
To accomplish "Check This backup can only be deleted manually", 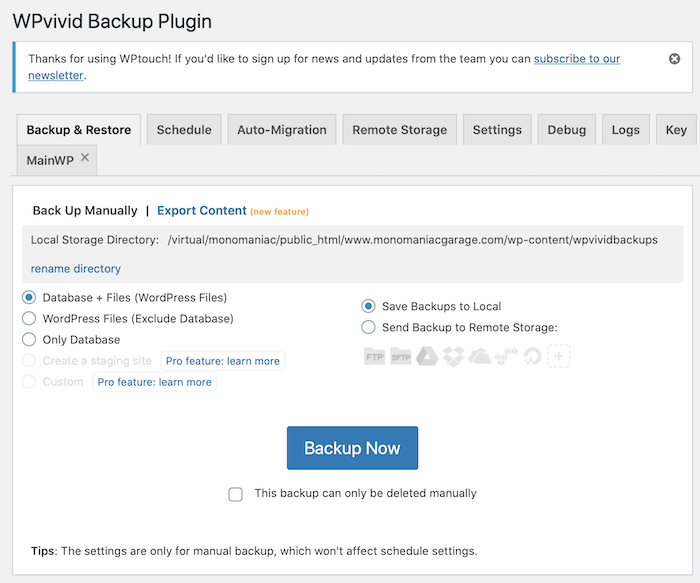I will pos(235,494).
